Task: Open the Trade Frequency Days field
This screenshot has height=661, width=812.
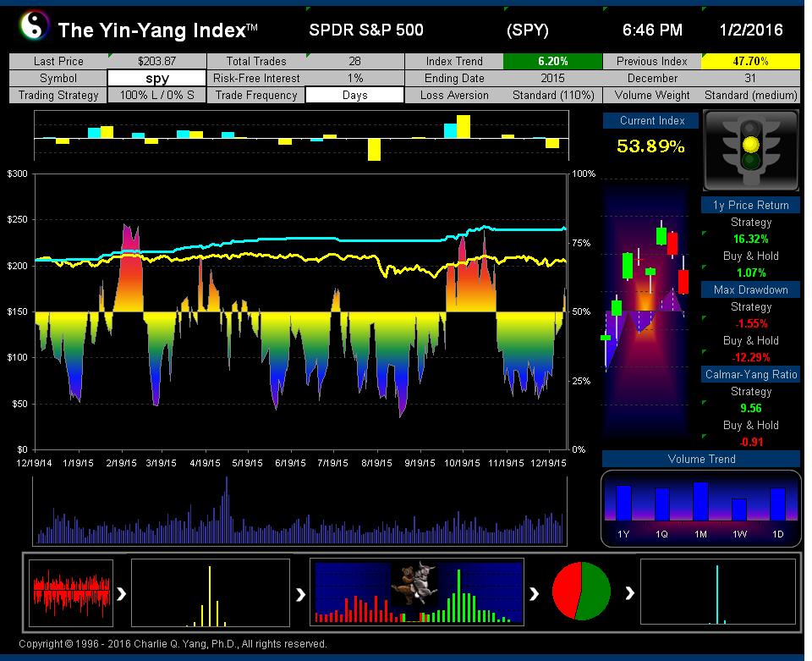Action: click(x=354, y=96)
